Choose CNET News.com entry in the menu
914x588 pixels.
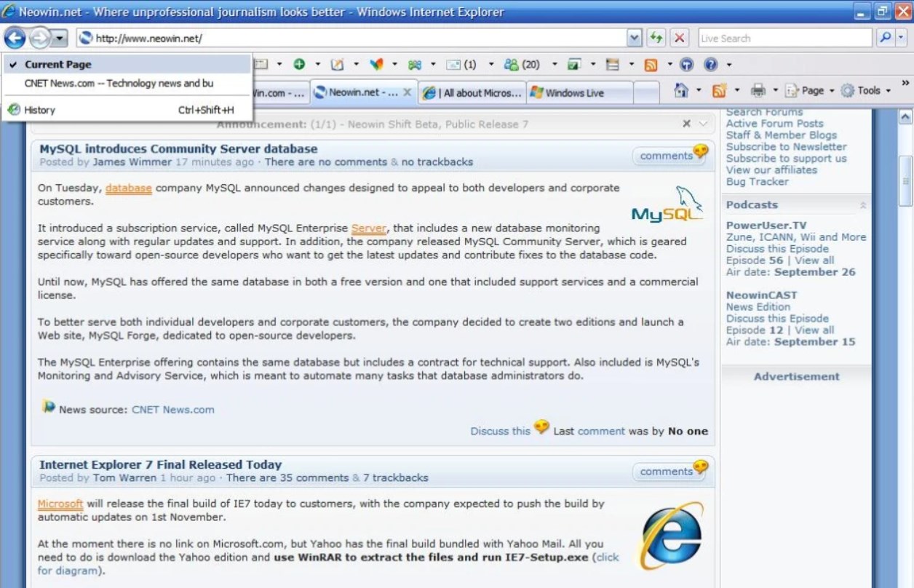(127, 83)
